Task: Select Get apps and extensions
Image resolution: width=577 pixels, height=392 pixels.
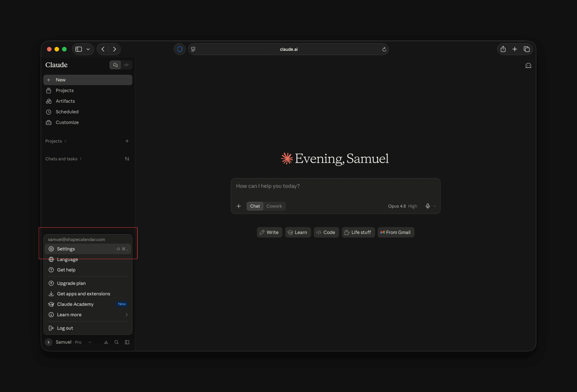Action: coord(88,294)
